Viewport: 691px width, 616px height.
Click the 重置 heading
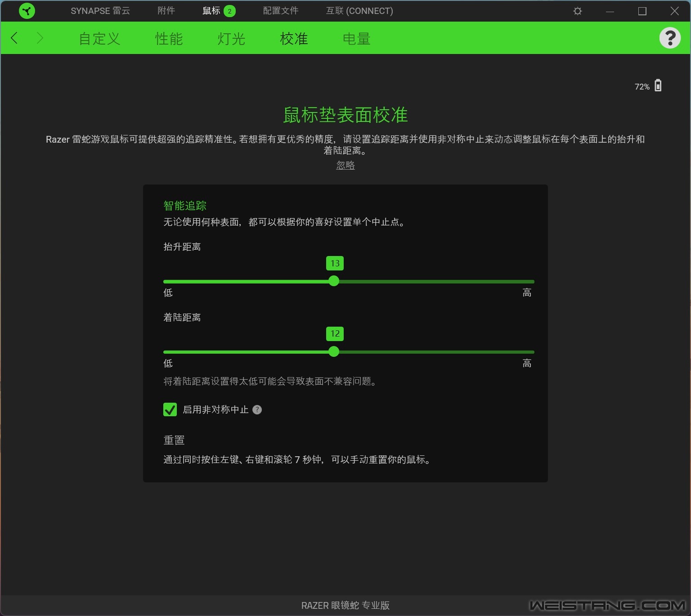click(x=174, y=440)
